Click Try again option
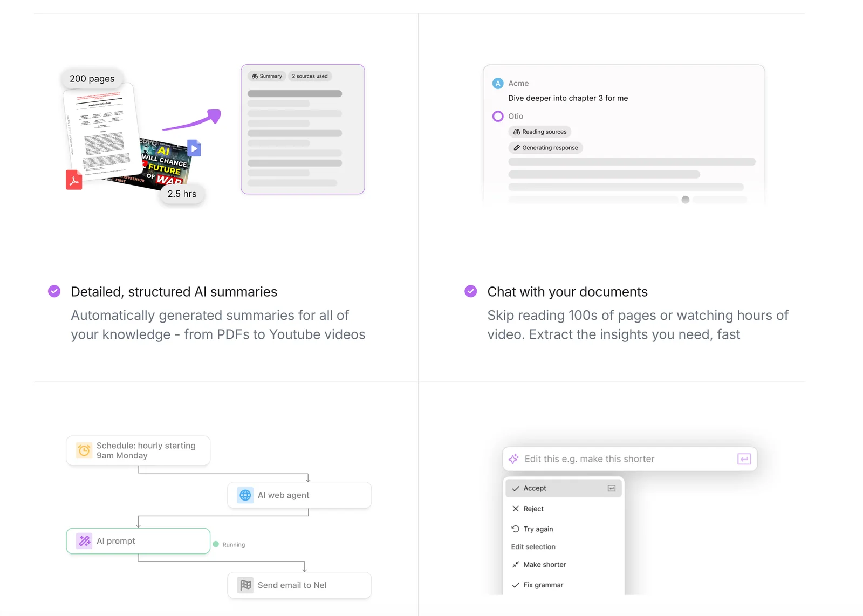This screenshot has width=863, height=616. pos(538,529)
